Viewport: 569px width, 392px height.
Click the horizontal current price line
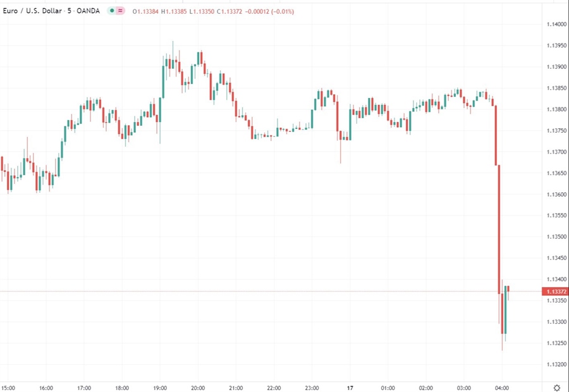(253, 291)
